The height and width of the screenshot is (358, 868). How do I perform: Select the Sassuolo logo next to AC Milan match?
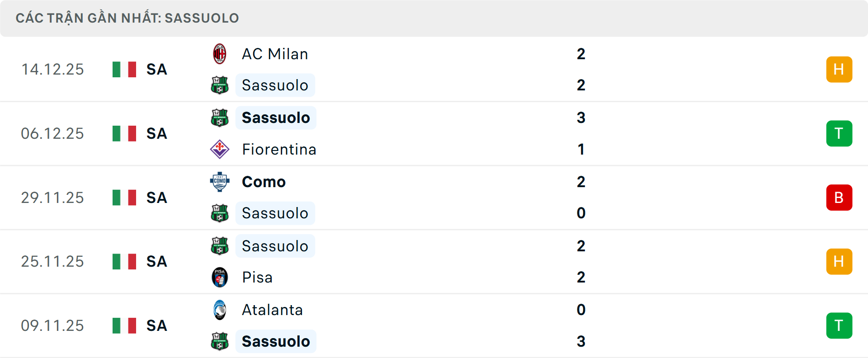coord(220,85)
